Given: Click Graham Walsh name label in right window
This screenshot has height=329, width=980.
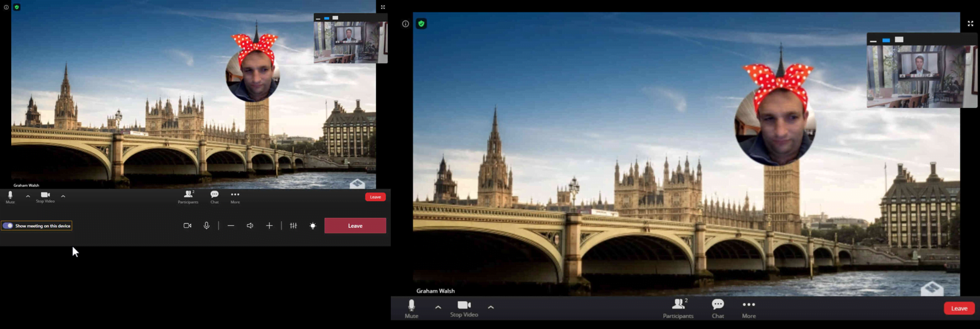Looking at the screenshot, I should coord(435,291).
